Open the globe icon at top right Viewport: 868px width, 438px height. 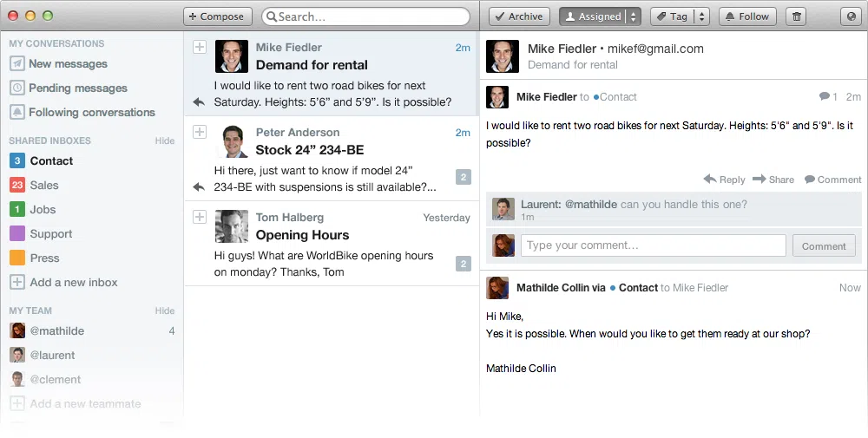(x=851, y=16)
